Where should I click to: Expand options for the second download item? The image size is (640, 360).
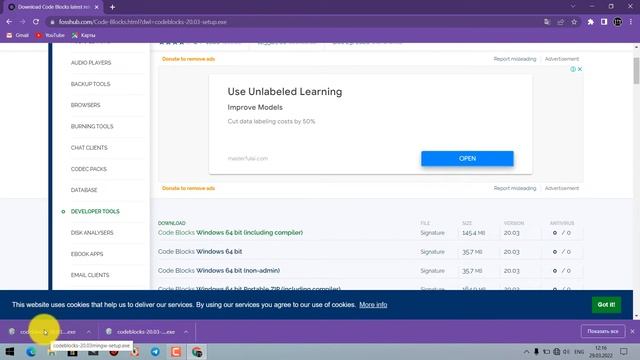(186, 332)
